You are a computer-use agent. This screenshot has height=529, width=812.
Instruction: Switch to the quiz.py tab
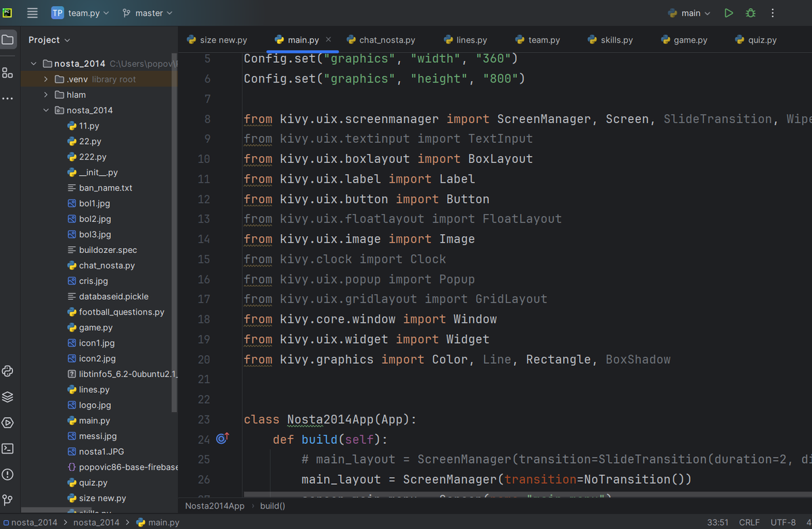[x=756, y=40]
